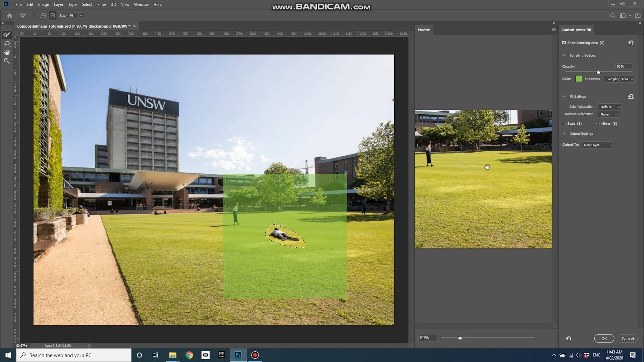Open Epic Games launcher on taskbar
The width and height of the screenshot is (644, 362).
click(222, 355)
